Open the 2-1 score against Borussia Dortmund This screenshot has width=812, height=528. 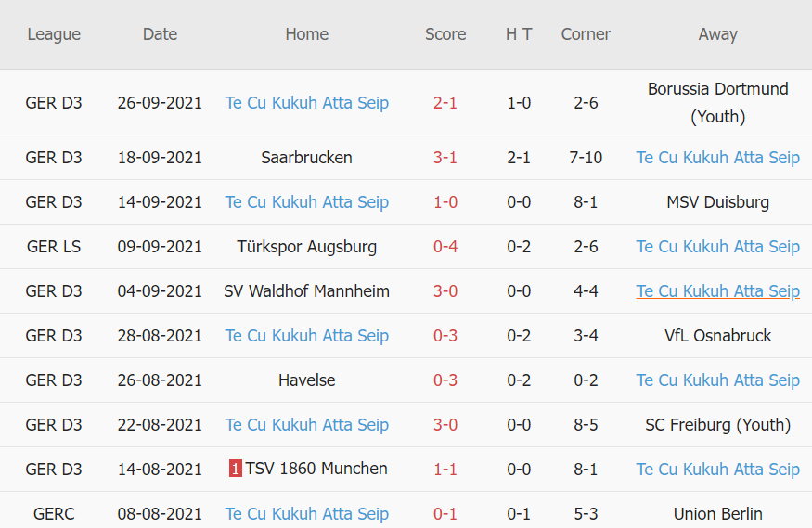coord(445,103)
